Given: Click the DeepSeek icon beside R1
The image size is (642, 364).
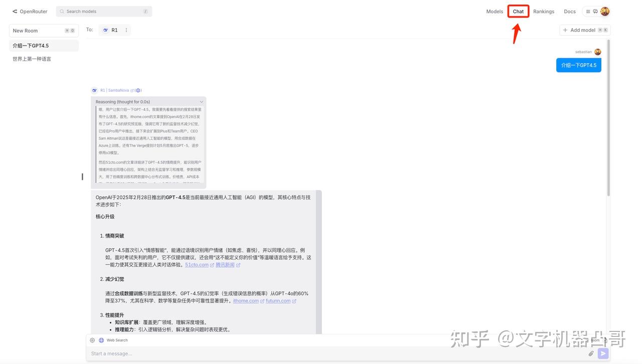Looking at the screenshot, I should tap(105, 30).
